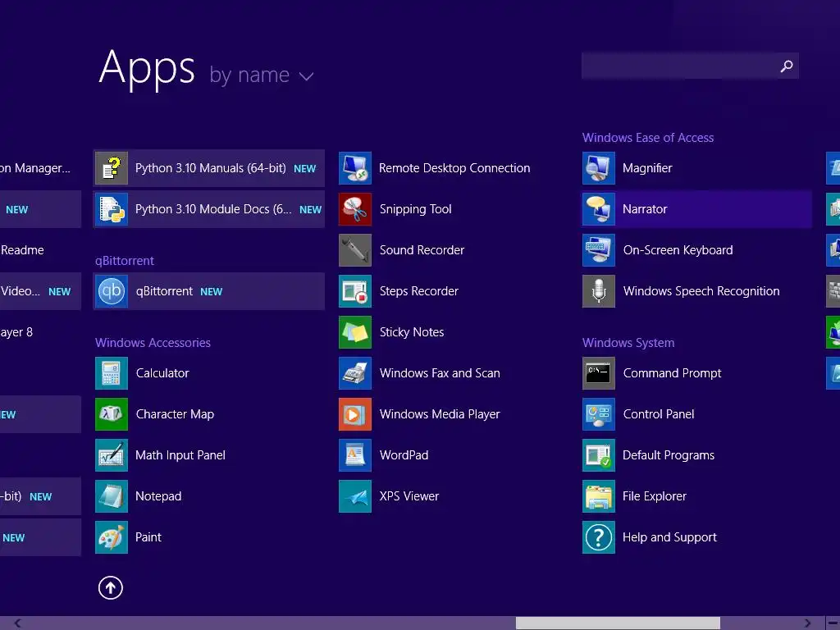Launch Snipping Tool icon
Image resolution: width=840 pixels, height=630 pixels.
point(355,209)
